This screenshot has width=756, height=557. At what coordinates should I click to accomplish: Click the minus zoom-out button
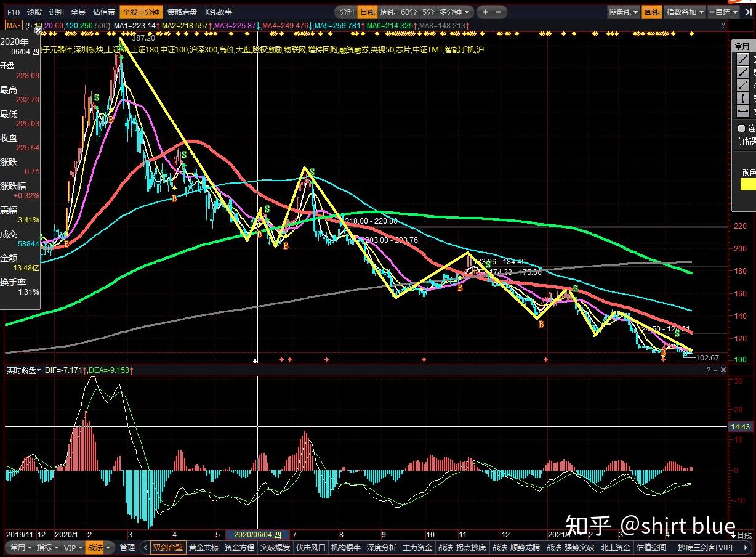click(499, 12)
